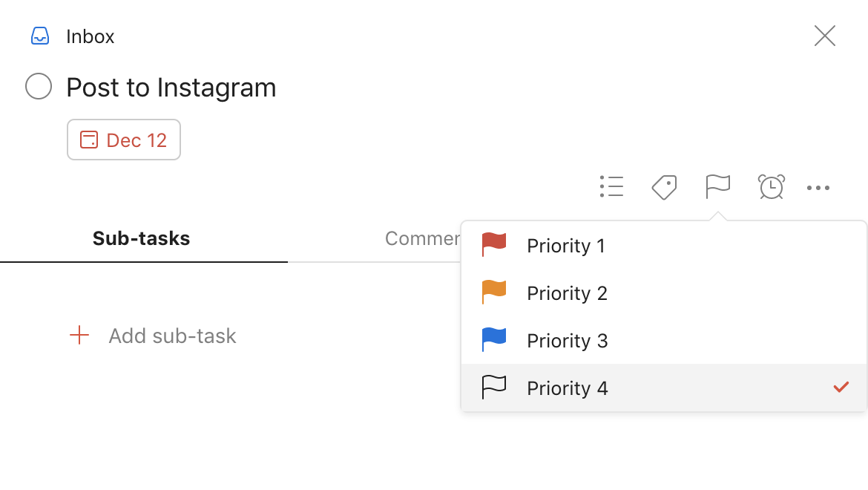Click Add sub-task
The height and width of the screenshot is (490, 868).
[172, 336]
